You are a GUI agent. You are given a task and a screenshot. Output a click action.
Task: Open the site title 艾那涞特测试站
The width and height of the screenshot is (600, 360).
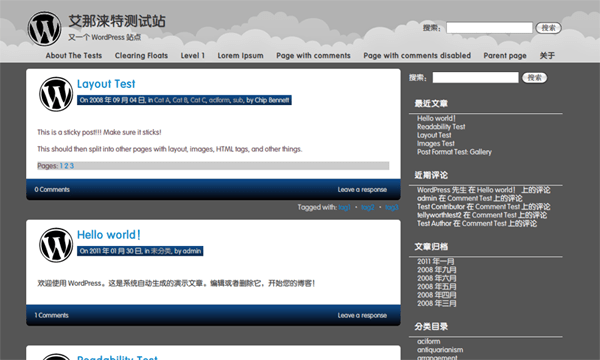117,21
